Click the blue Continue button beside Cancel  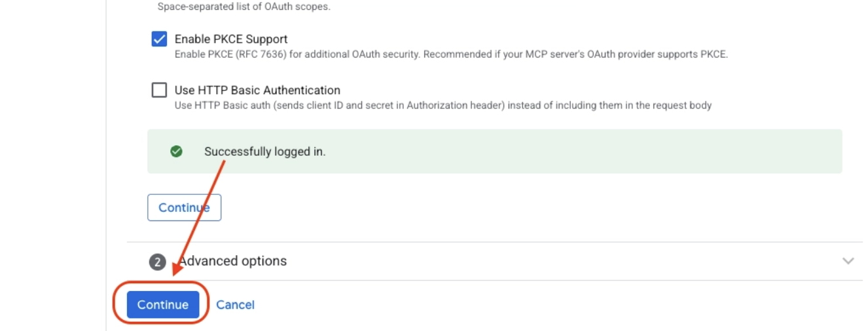pyautogui.click(x=163, y=304)
